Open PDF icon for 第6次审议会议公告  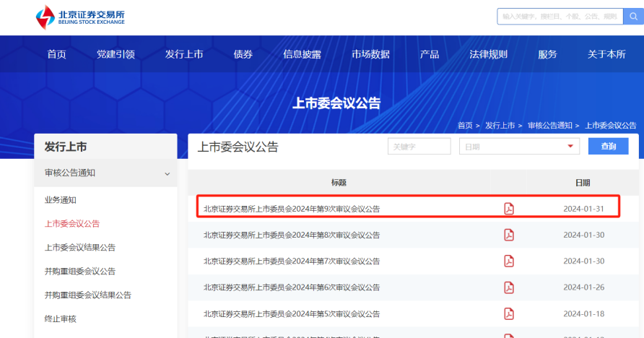[509, 287]
